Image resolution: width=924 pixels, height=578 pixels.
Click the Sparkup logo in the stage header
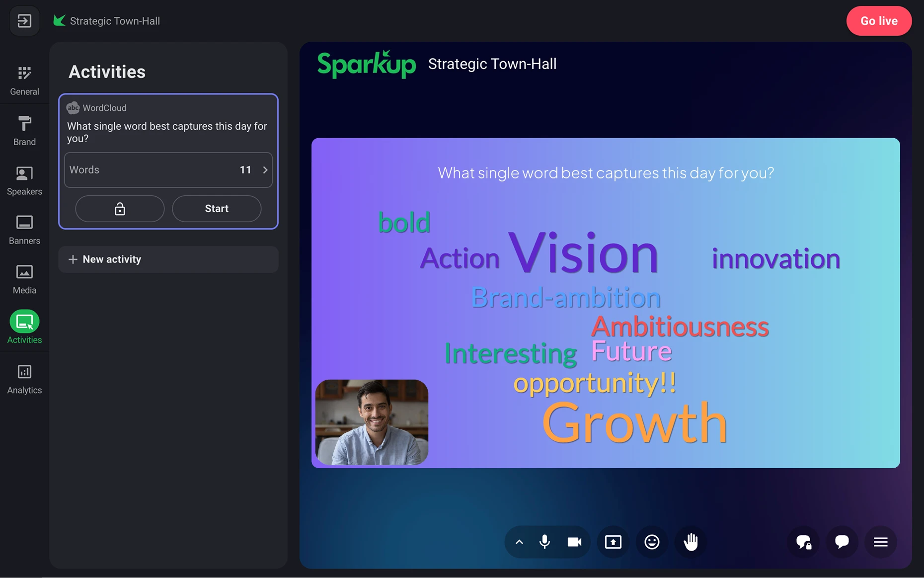click(x=367, y=64)
